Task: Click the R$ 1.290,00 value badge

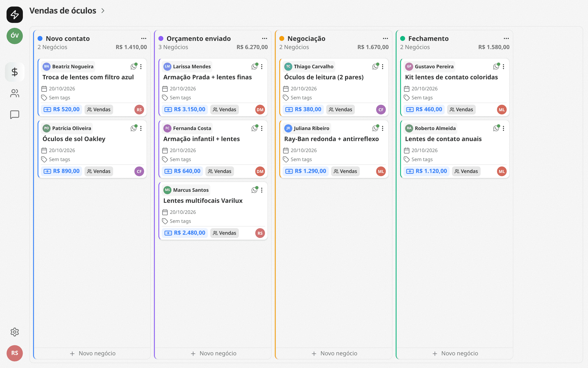Action: (306, 171)
